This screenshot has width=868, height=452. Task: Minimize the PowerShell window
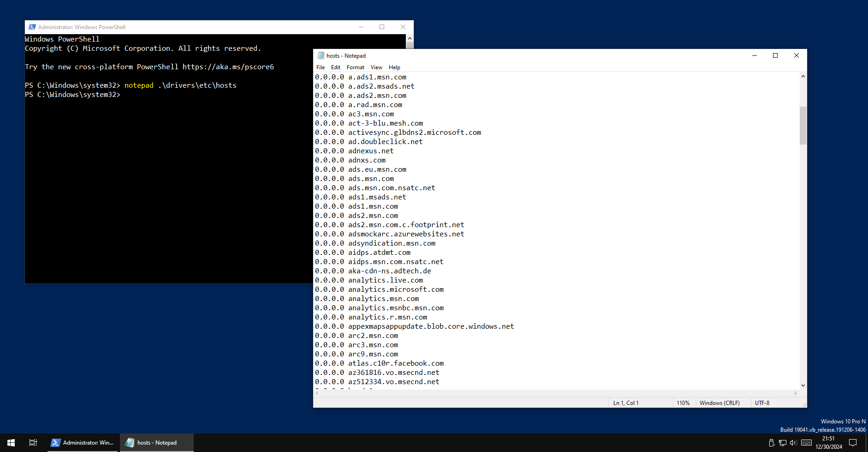click(x=361, y=27)
